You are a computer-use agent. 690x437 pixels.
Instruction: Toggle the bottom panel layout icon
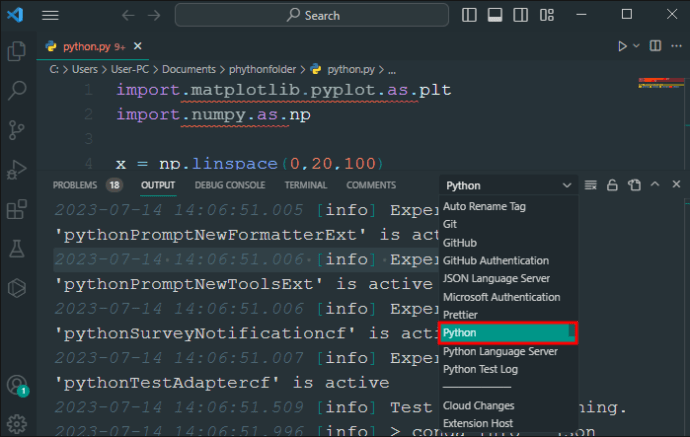[495, 15]
